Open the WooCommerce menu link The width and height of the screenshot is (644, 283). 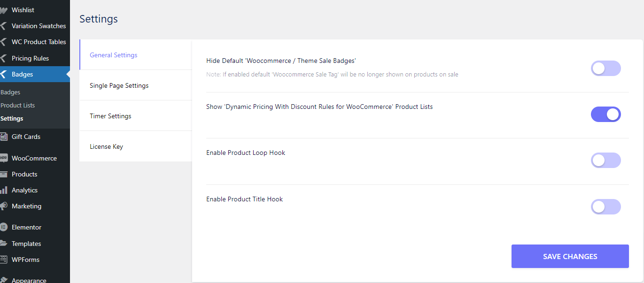(34, 158)
